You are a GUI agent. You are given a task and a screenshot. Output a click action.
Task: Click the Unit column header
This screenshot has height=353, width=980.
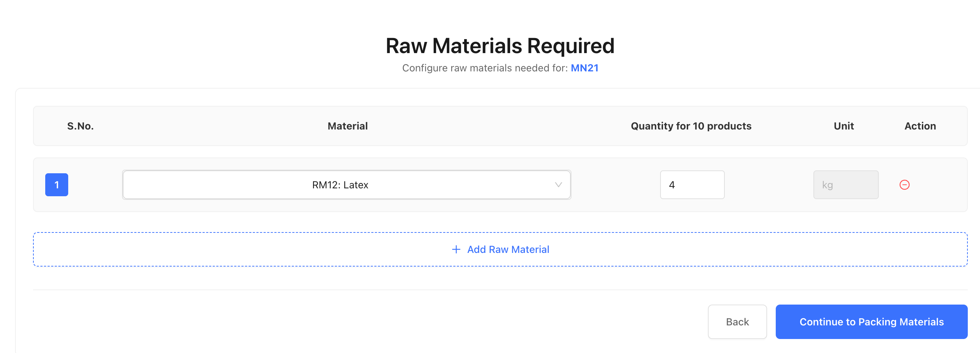point(844,126)
